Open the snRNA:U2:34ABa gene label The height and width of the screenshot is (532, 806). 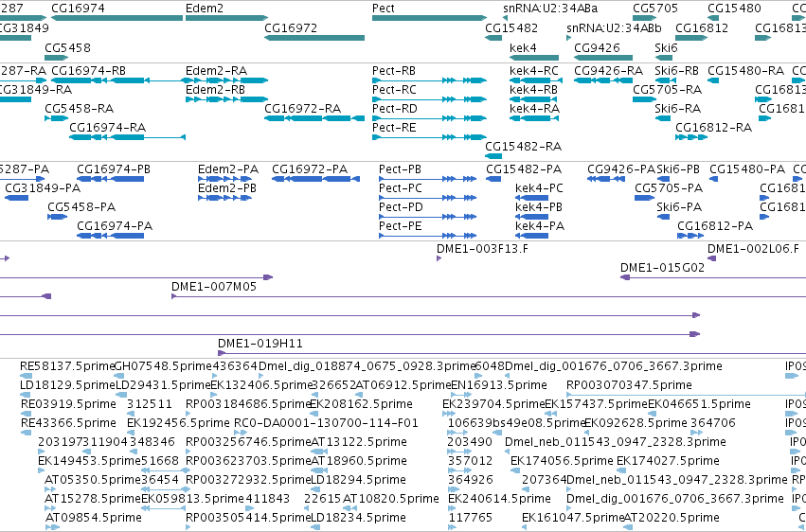click(550, 9)
